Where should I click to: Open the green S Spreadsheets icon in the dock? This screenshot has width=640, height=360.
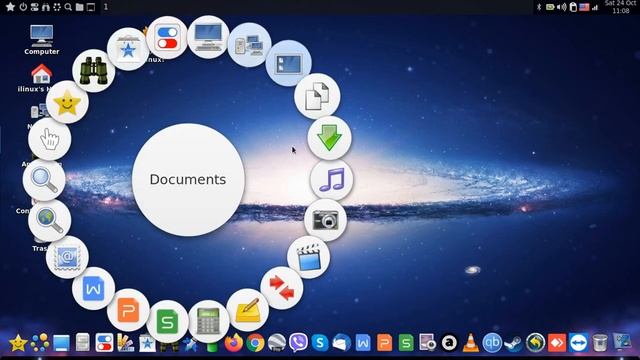tap(406, 343)
